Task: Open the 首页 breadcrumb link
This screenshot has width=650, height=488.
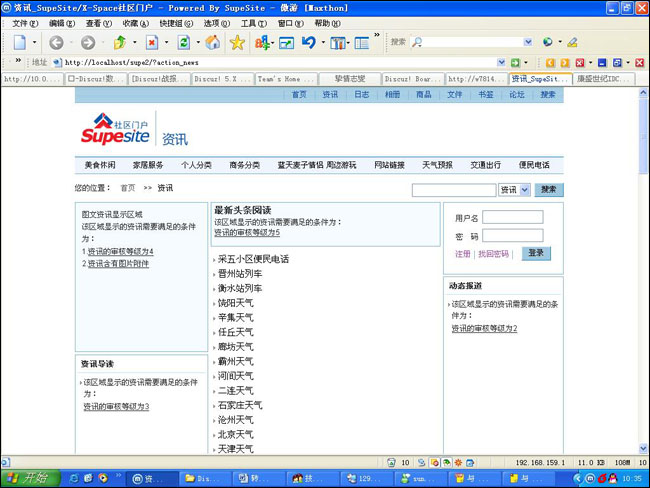Action: pos(128,188)
